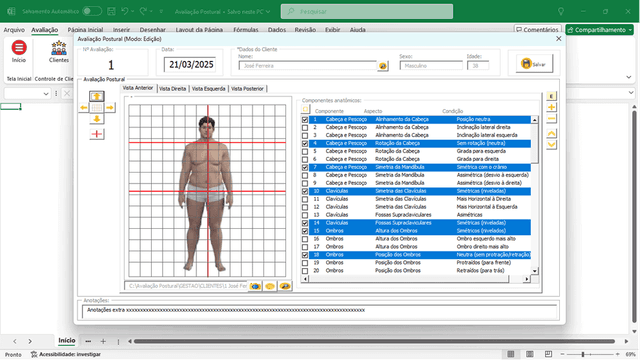
Task: Click the Salvar button
Action: (x=534, y=64)
